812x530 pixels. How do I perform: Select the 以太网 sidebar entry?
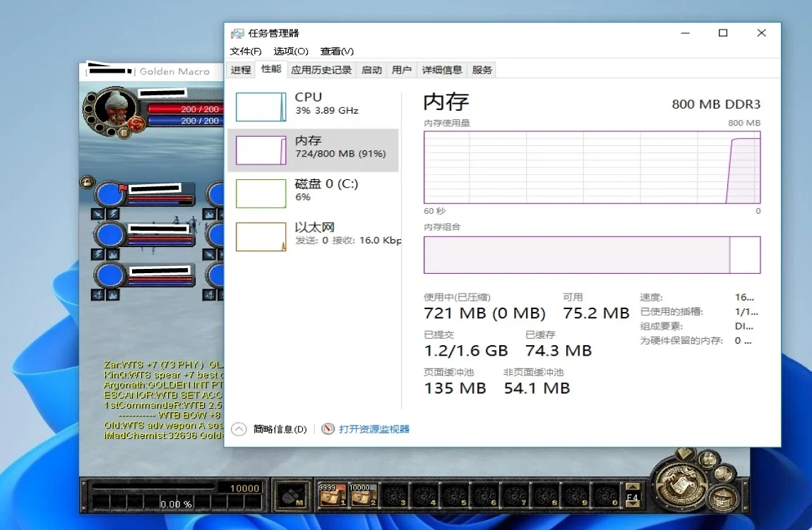(x=313, y=236)
